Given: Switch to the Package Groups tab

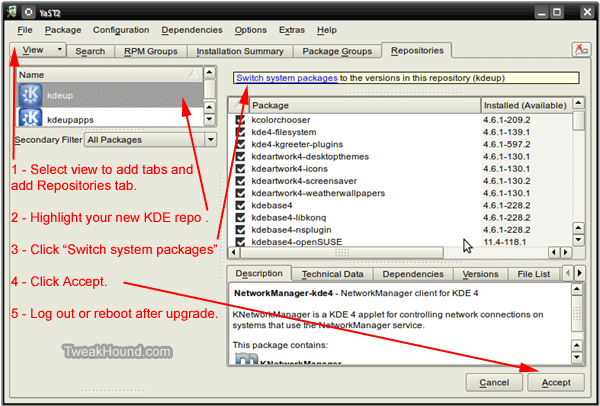Looking at the screenshot, I should coord(337,51).
